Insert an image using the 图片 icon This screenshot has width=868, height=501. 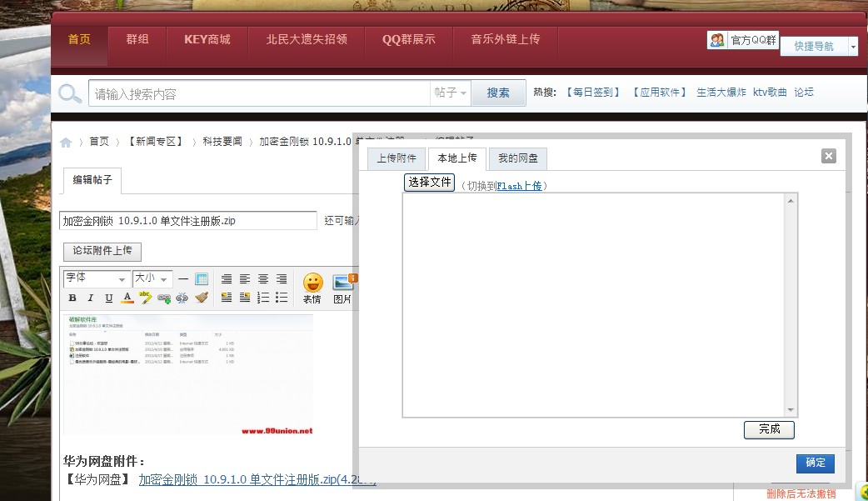341,285
